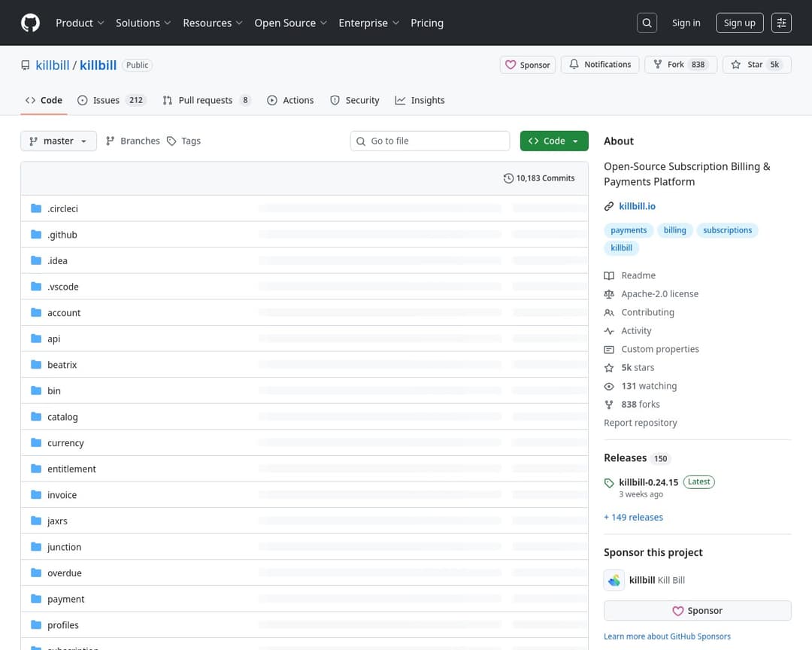
Task: Click the bin folder icon
Action: 36,390
